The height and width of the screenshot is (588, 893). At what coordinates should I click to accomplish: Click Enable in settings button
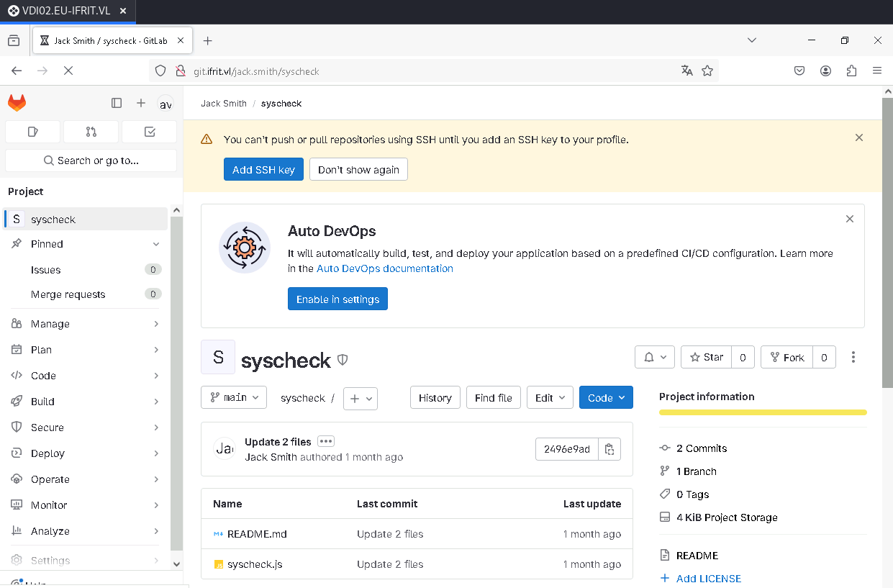coord(337,299)
